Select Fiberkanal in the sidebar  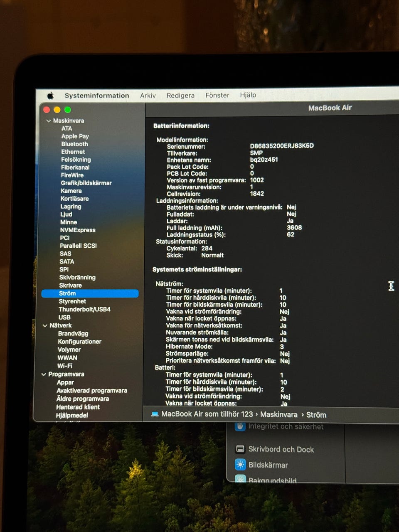pyautogui.click(x=75, y=167)
